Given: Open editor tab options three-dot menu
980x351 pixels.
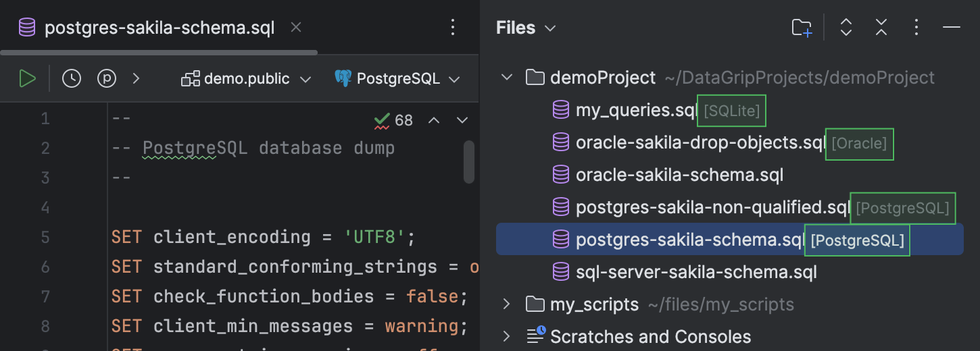Looking at the screenshot, I should [x=454, y=28].
